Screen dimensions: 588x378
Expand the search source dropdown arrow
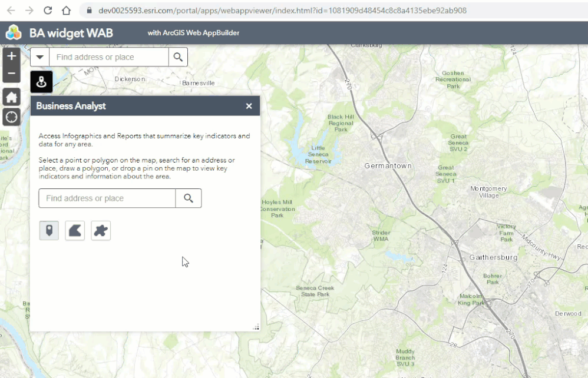tap(39, 57)
